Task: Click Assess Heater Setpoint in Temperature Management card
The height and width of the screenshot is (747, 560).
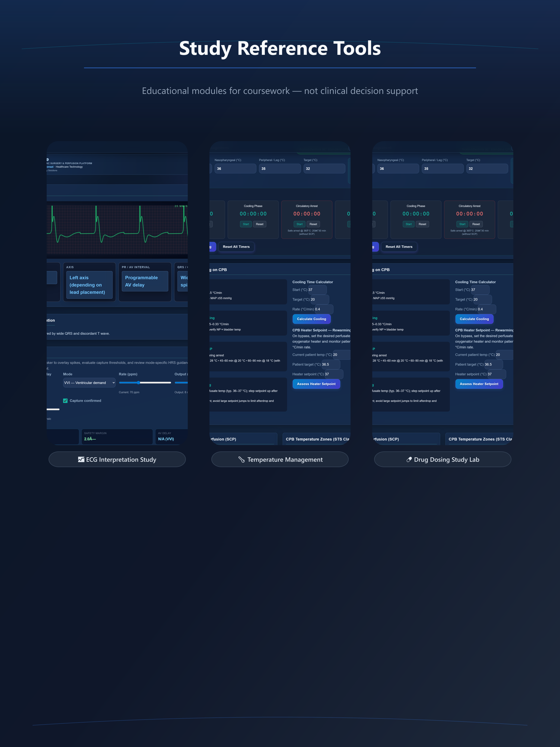Action: 316,384
